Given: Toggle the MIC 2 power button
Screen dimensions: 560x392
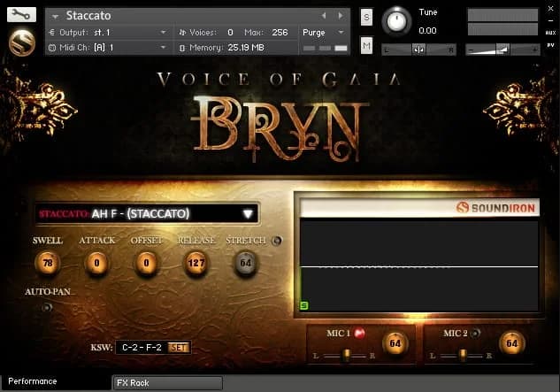Looking at the screenshot, I should [x=475, y=334].
